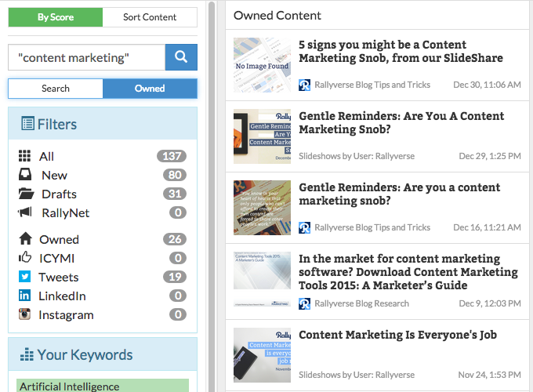Select the Owned toggle tab
Viewport: 533px width, 392px height.
pos(150,89)
